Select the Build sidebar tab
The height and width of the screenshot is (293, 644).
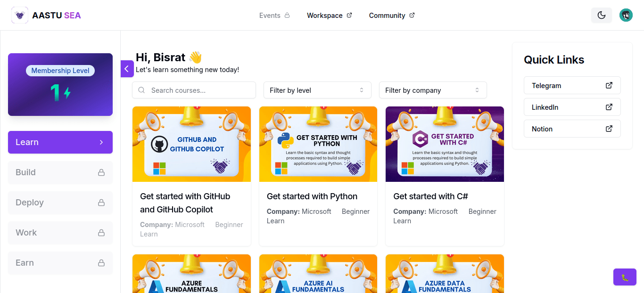60,172
